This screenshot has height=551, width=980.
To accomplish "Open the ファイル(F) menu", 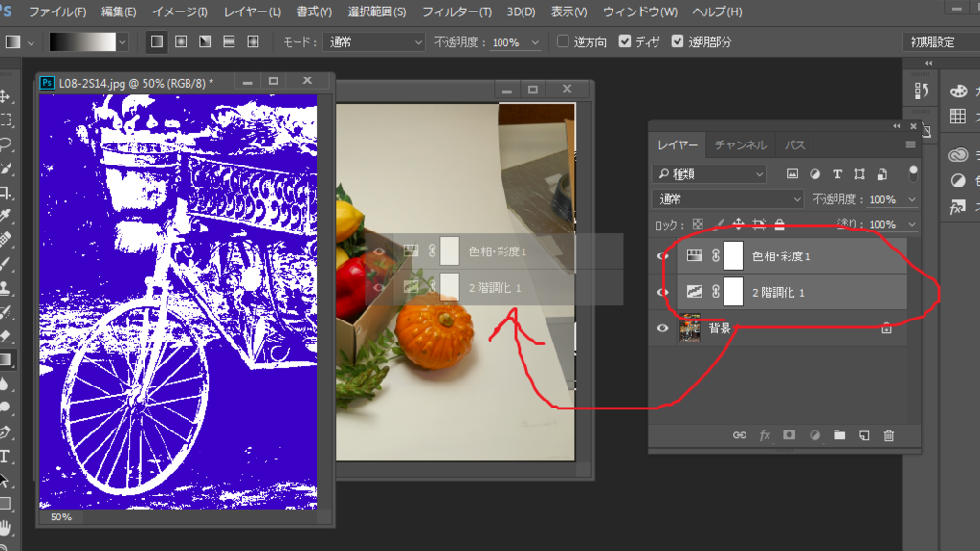I will click(x=57, y=11).
